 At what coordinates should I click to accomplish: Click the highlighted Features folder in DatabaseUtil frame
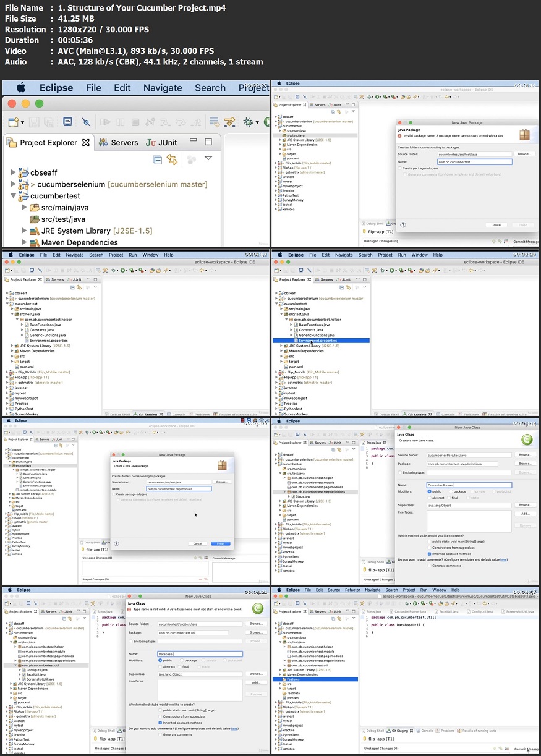pyautogui.click(x=316, y=679)
